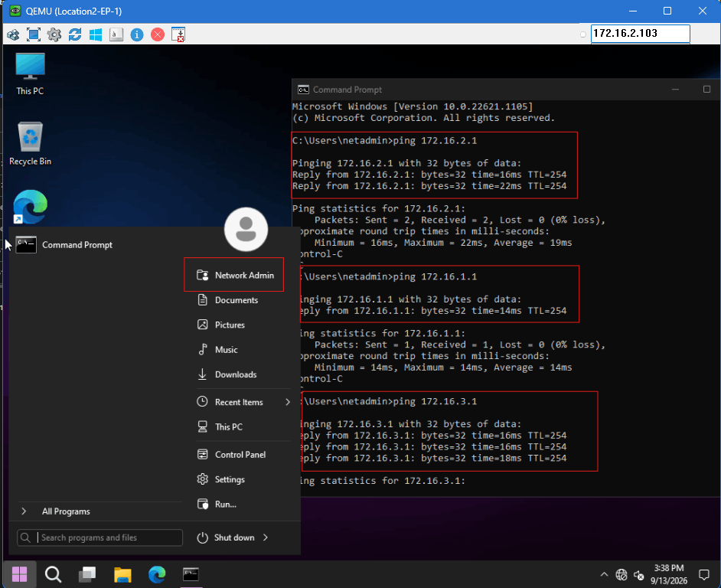Click 'Average = 19ms' statistics line
This screenshot has height=588, width=721.
[443, 243]
